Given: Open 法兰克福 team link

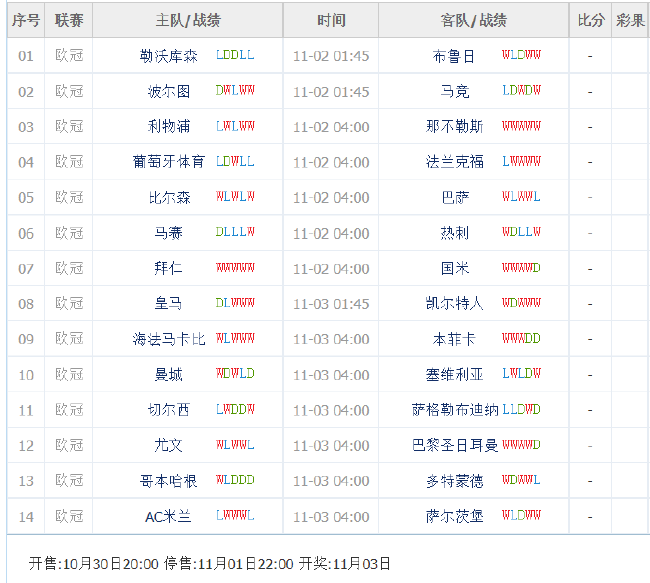Looking at the screenshot, I should (454, 162).
